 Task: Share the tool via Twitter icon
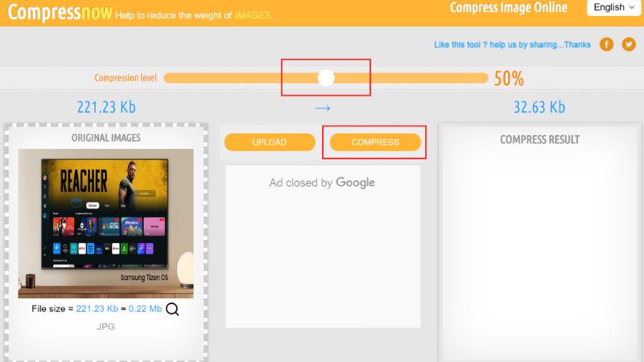point(629,44)
